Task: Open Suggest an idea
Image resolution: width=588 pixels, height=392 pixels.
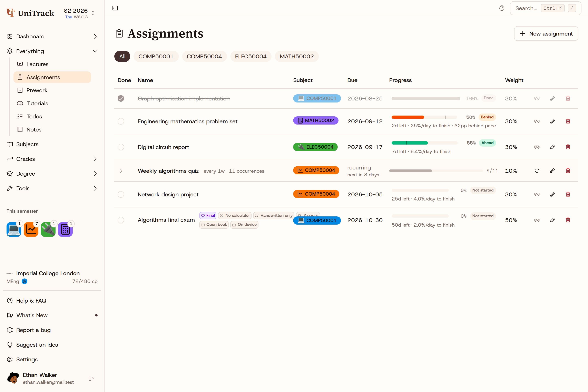Action: tap(52, 345)
